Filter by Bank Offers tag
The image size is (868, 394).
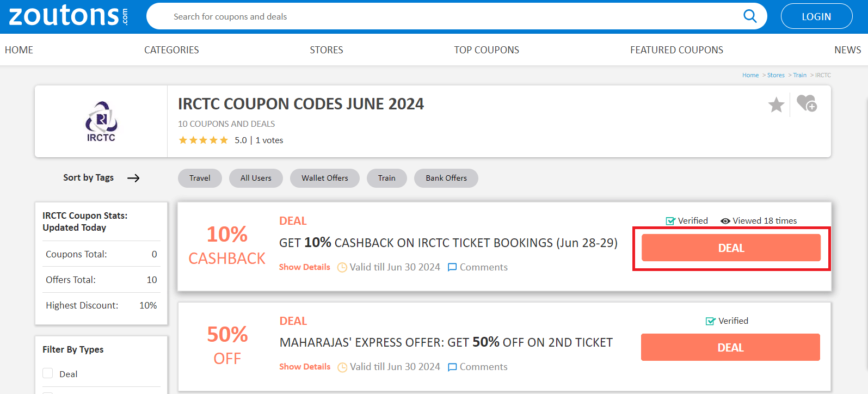[x=446, y=178]
